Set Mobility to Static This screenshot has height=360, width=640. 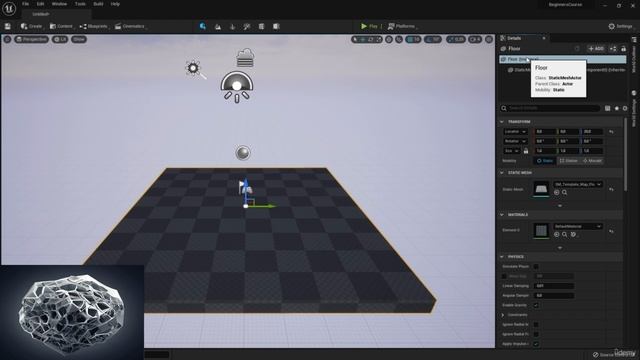click(x=545, y=161)
